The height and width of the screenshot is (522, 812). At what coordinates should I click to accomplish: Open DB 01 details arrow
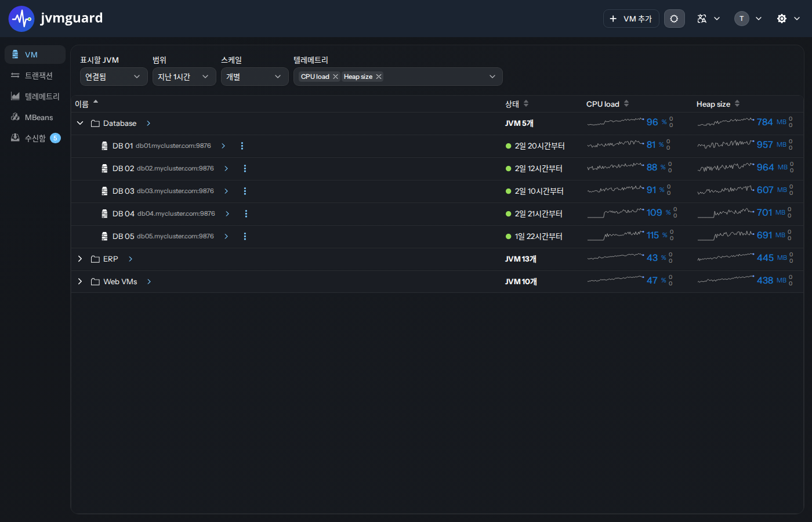223,146
